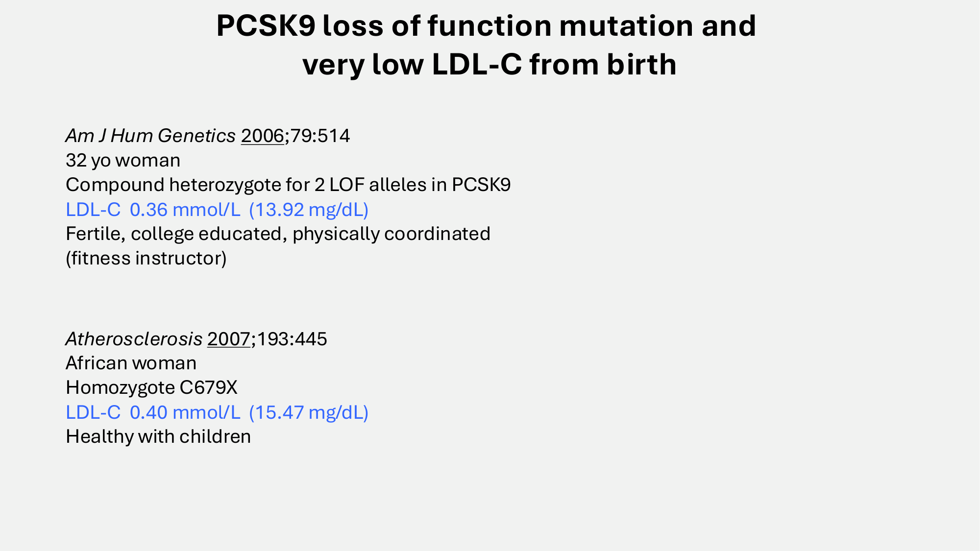
Task: Click the blue value "0.36 mmol/L"
Action: pyautogui.click(x=185, y=210)
